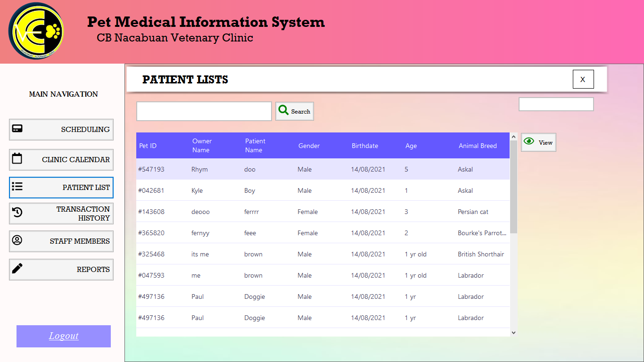Viewport: 644px width, 362px height.
Task: Focus the patient search text box
Action: 204,111
